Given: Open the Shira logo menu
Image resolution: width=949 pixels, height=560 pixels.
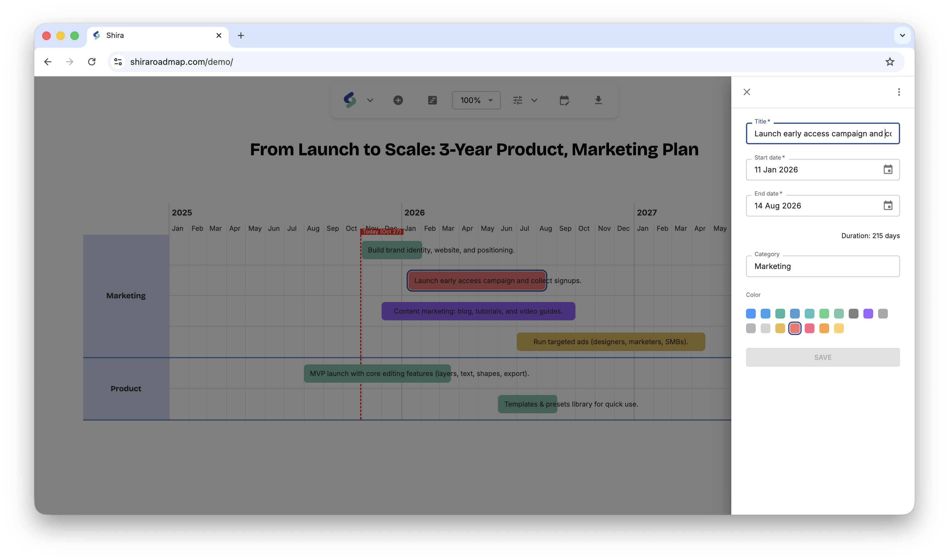Looking at the screenshot, I should [350, 100].
